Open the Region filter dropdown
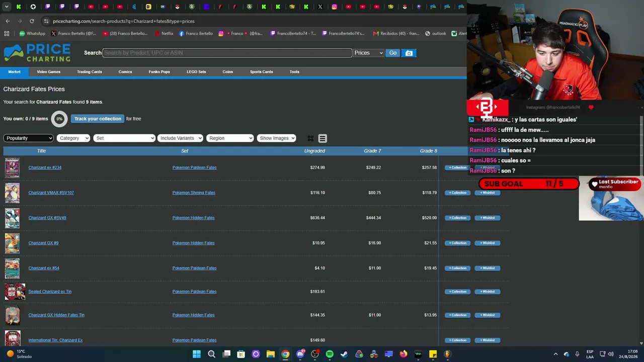Screen dimensions: 644x362 (x=230, y=138)
